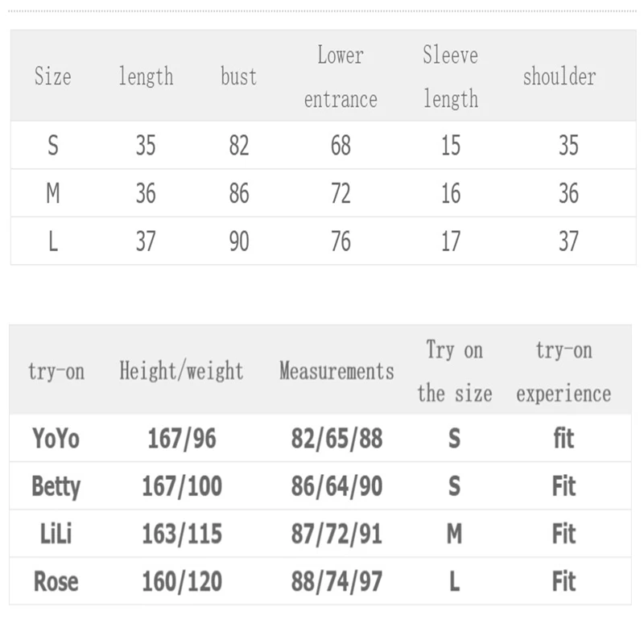
Task: Select the Sleeve length header cell
Action: [x=451, y=77]
